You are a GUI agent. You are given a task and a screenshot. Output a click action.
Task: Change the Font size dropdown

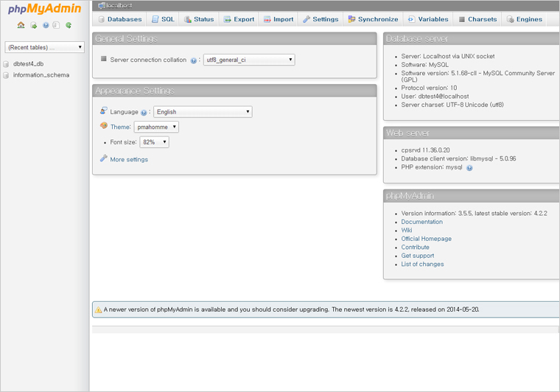[x=154, y=142]
